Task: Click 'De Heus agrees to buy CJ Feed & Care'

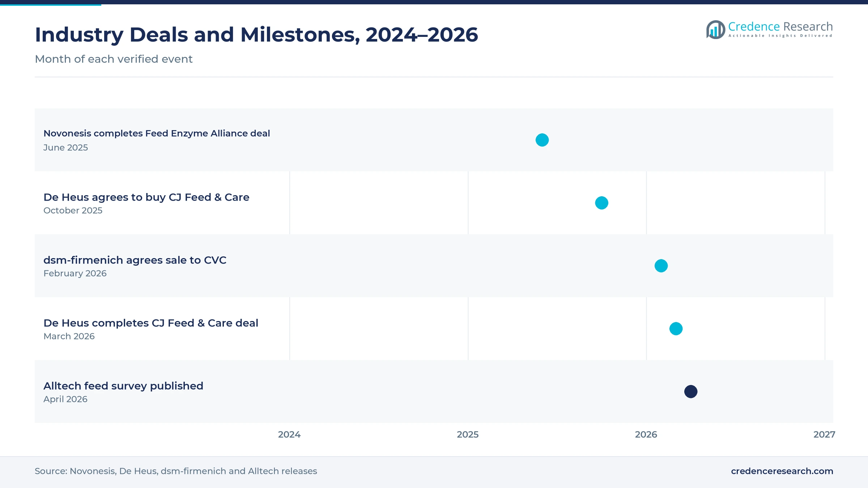Action: click(146, 197)
